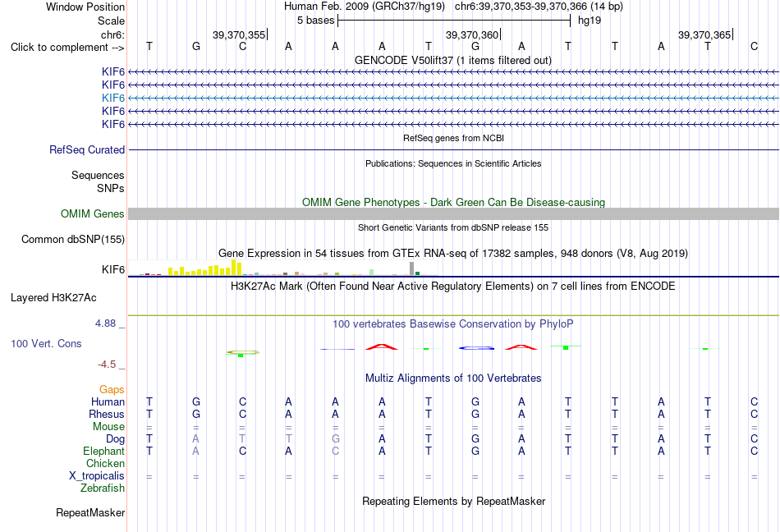The width and height of the screenshot is (780, 532).
Task: Click the RepeatMasker track label
Action: point(90,512)
